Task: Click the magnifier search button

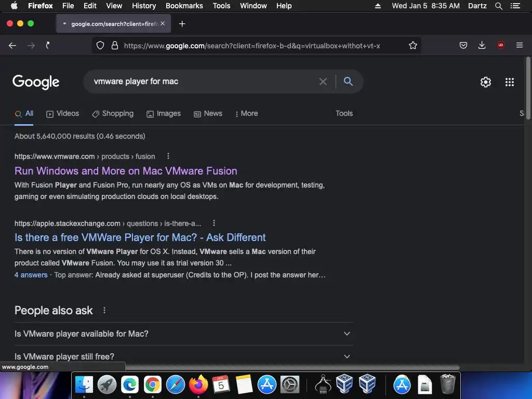Action: pos(348,82)
